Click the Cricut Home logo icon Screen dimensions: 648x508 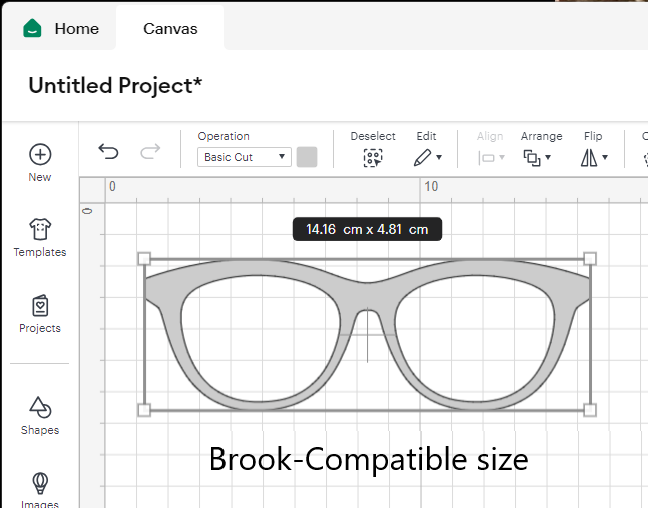(x=32, y=28)
